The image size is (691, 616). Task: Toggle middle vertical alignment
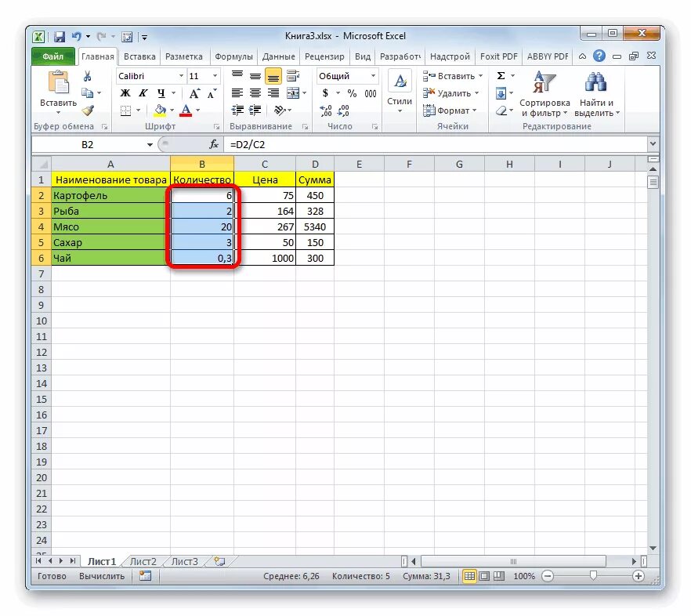click(x=255, y=76)
